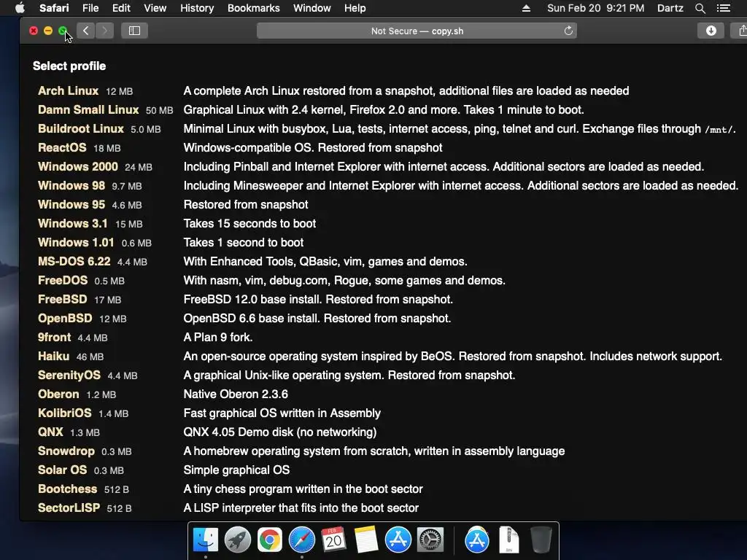Click the text A Plan 9 fork.
747x560 pixels.
tap(218, 337)
